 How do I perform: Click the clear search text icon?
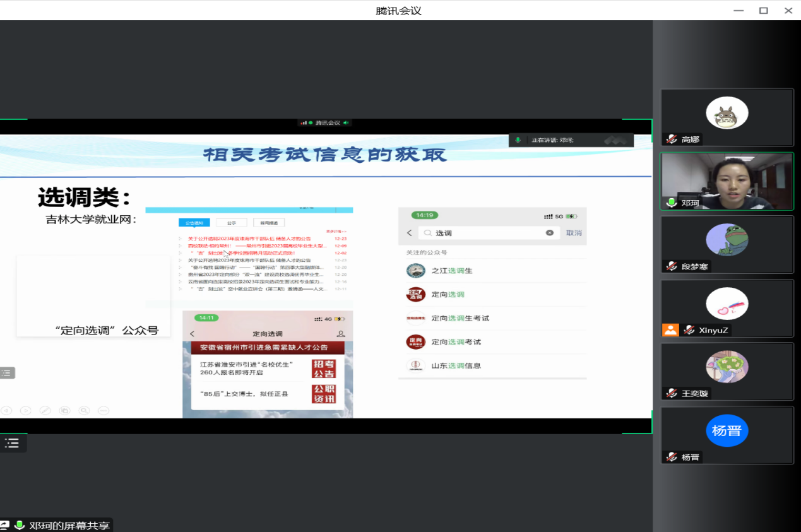click(x=549, y=233)
